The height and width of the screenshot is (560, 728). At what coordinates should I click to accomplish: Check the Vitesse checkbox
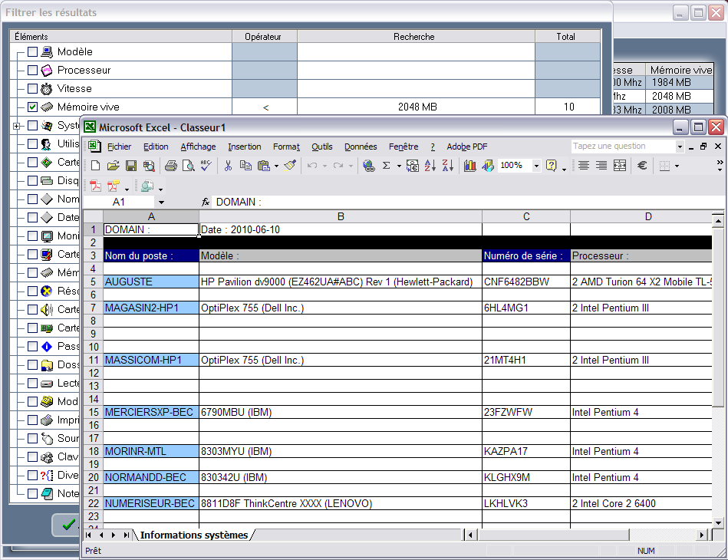click(x=32, y=88)
